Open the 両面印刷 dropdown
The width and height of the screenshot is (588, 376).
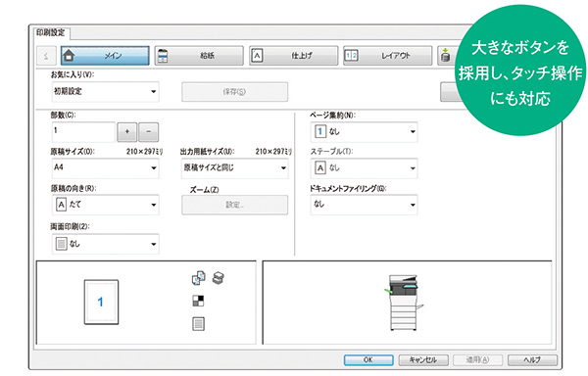click(106, 244)
